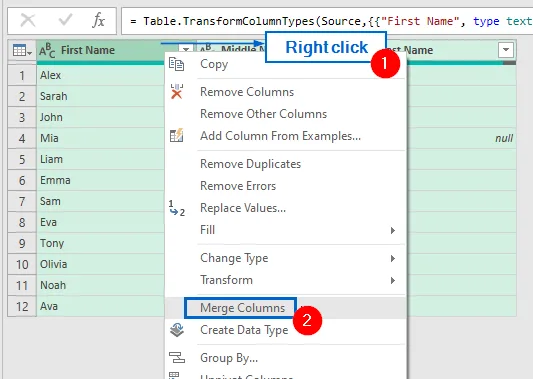This screenshot has height=379, width=533.
Task: Click the cell containing Mia
Action: pyautogui.click(x=101, y=138)
